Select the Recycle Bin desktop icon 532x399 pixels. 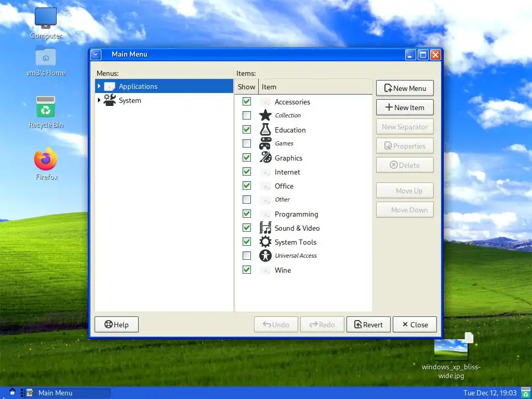46,107
